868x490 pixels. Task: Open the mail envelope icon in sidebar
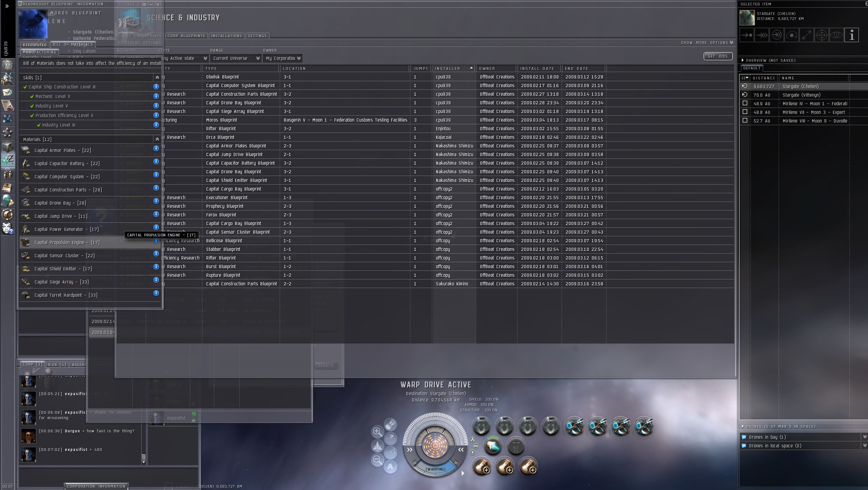tap(8, 93)
